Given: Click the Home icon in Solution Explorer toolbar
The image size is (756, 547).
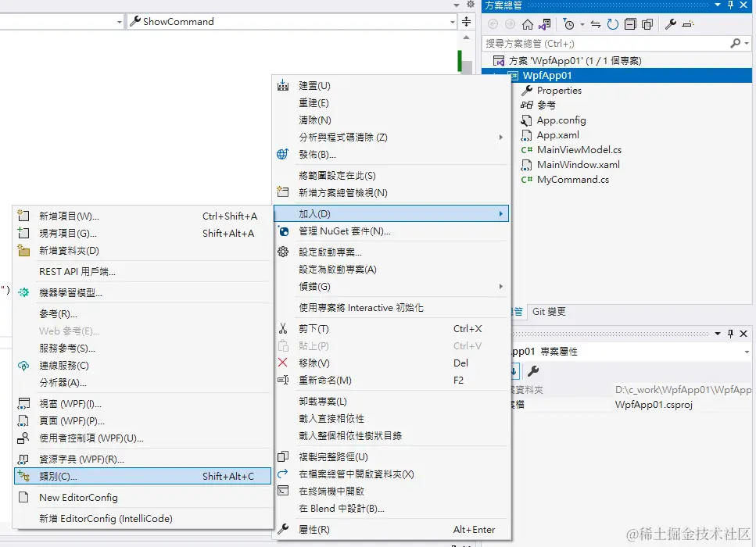Looking at the screenshot, I should tap(527, 24).
